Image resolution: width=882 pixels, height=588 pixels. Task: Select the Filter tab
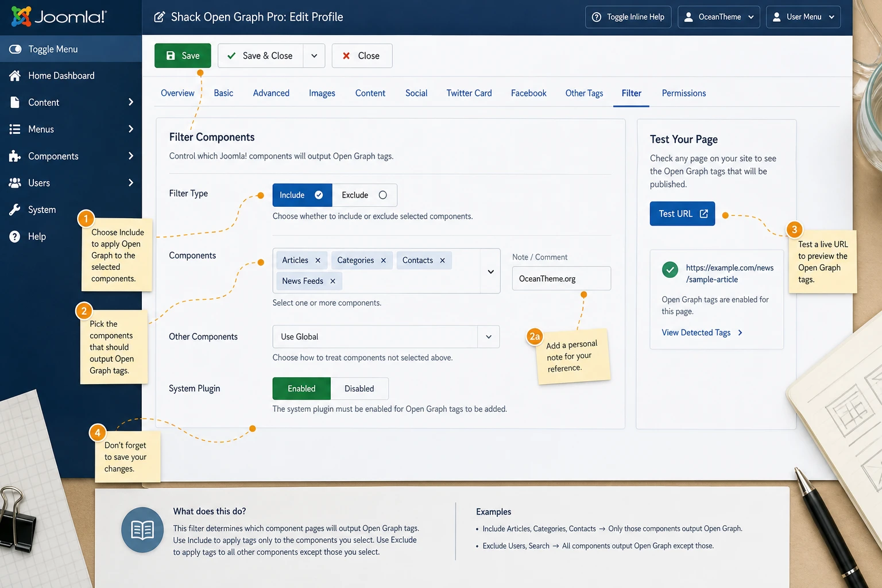click(632, 93)
